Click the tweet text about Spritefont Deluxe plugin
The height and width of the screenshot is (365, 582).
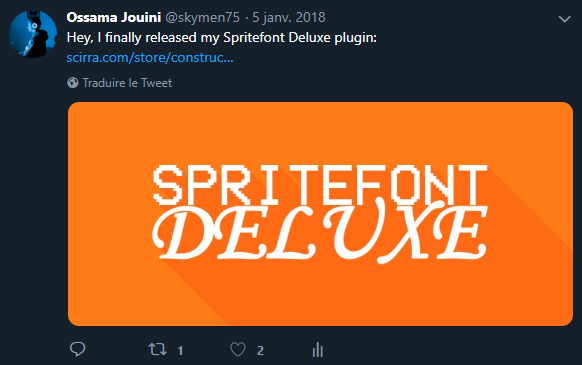pos(222,38)
